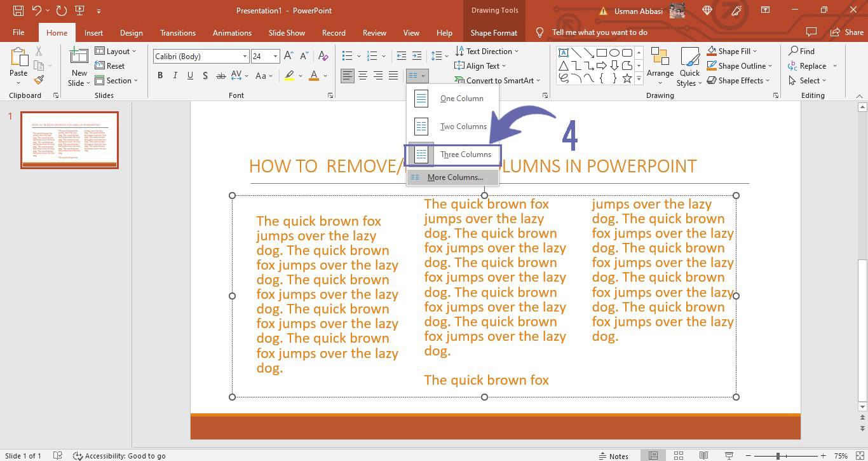Start presentation from the beginning icon
This screenshot has width=868, height=461.
tap(80, 10)
